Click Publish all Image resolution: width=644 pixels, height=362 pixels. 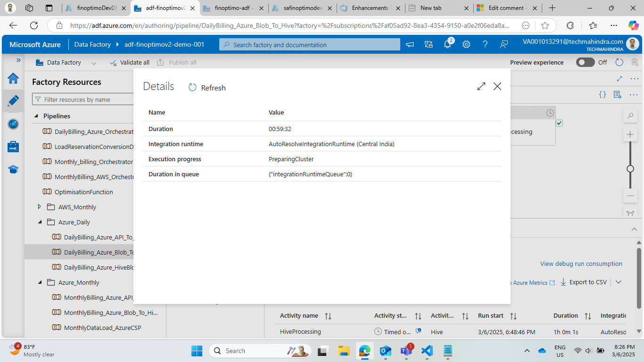177,62
